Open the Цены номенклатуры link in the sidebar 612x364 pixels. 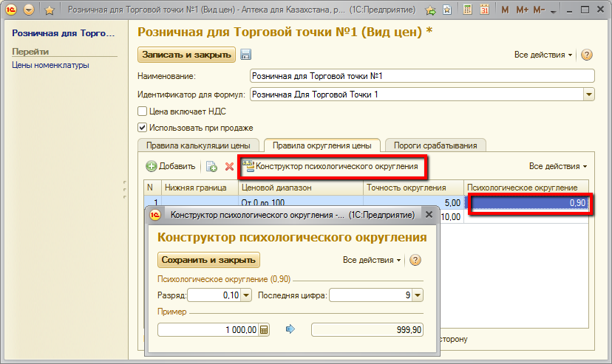50,65
